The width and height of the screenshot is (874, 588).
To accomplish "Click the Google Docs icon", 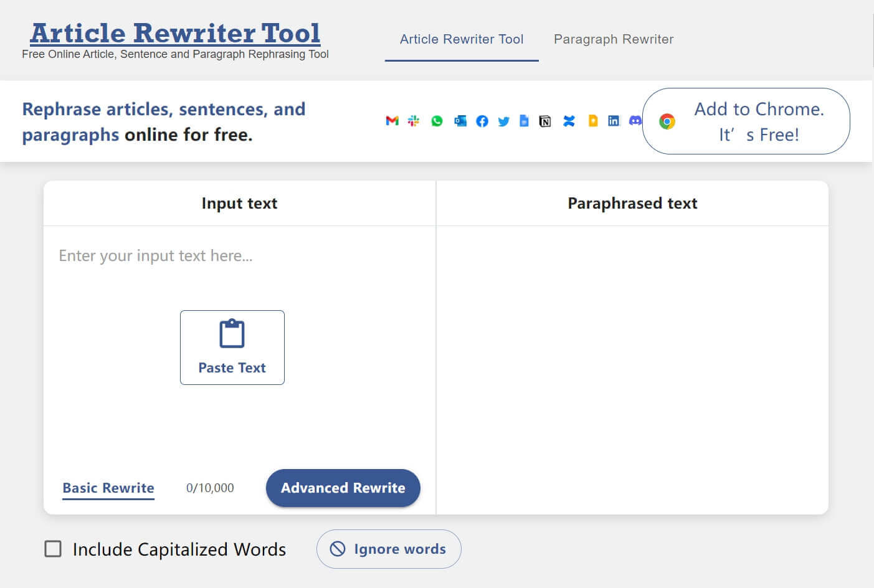I will 525,121.
